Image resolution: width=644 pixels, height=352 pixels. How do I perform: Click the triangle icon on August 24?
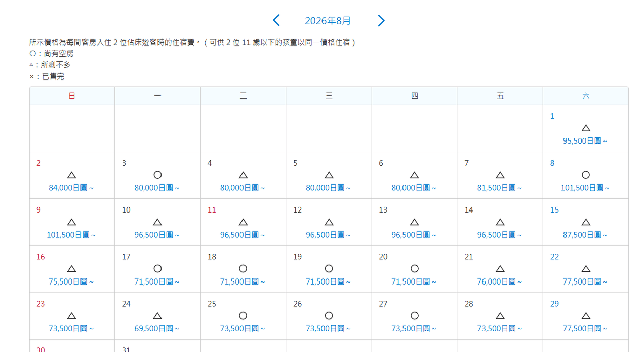click(x=157, y=316)
